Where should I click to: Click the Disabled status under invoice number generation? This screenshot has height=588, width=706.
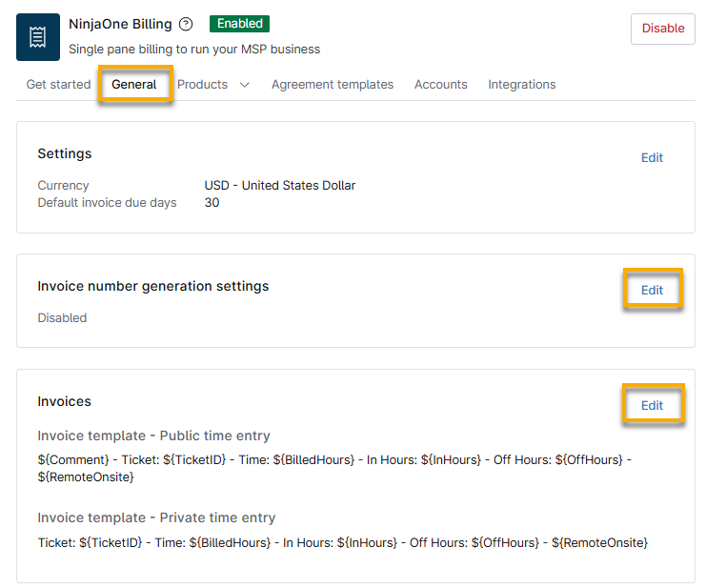(62, 318)
